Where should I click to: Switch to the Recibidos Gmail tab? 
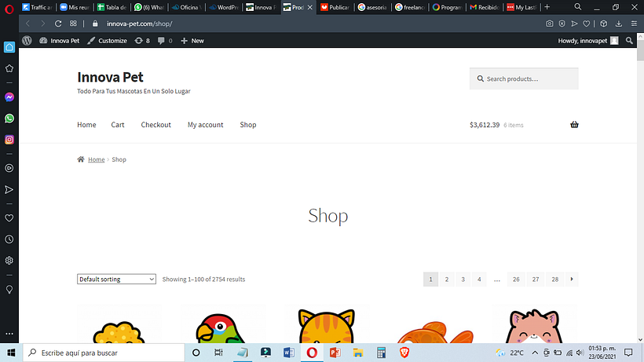[485, 7]
